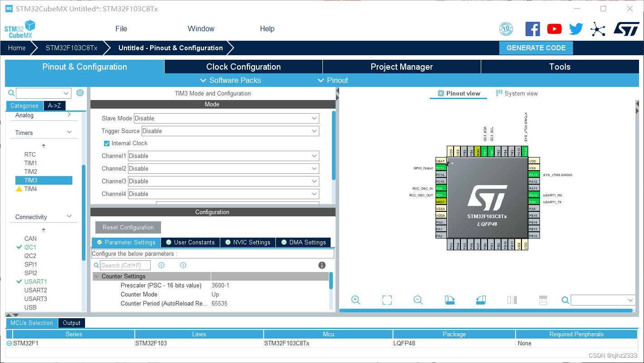Select the STM32F1 row radio button
The height and width of the screenshot is (363, 644).
9,343
